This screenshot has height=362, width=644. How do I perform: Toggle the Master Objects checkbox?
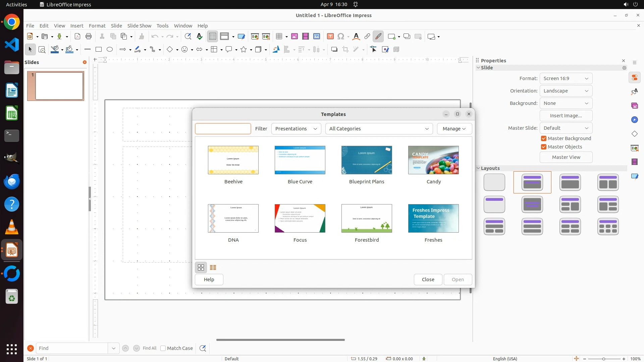click(x=544, y=147)
